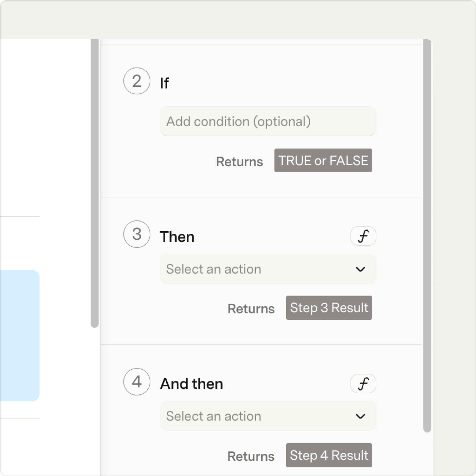Click chevron arrow in step 3 action selector
The image size is (476, 476).
tap(360, 269)
